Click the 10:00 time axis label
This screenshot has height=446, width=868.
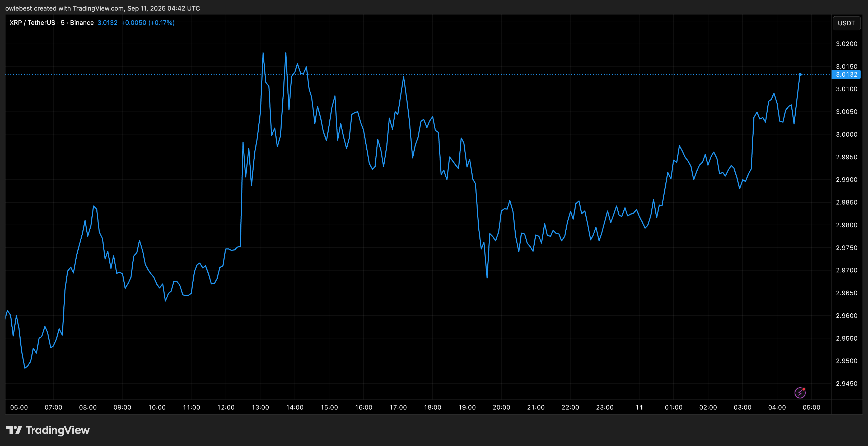coord(157,407)
